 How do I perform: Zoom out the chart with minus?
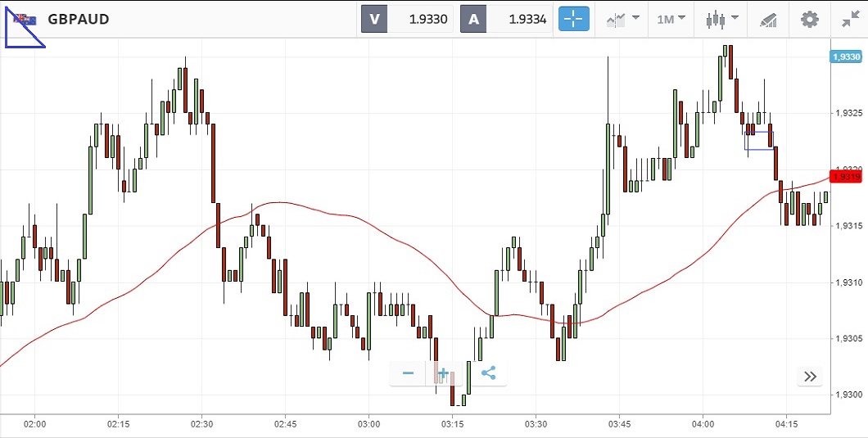408,374
